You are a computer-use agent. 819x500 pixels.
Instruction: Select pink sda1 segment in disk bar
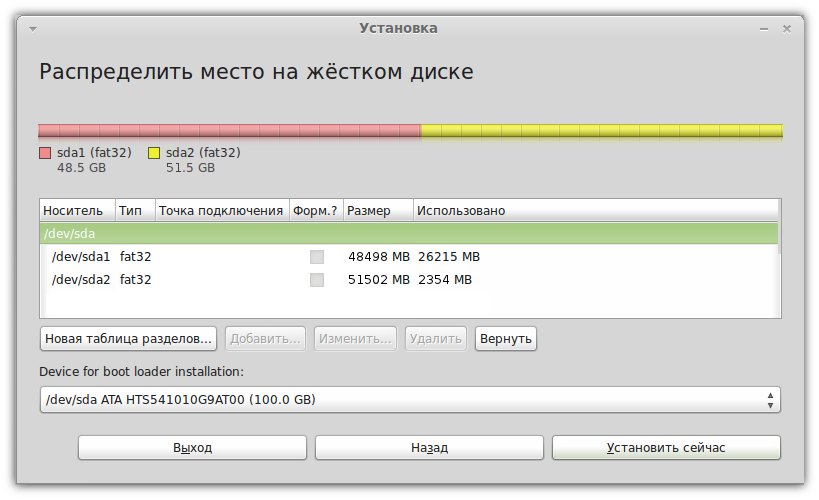tap(230, 131)
